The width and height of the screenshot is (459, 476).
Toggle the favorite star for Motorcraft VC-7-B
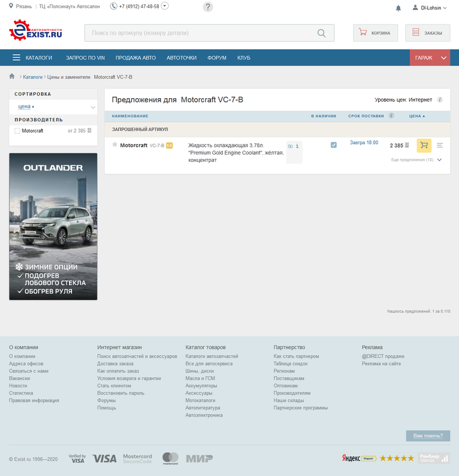(x=115, y=145)
